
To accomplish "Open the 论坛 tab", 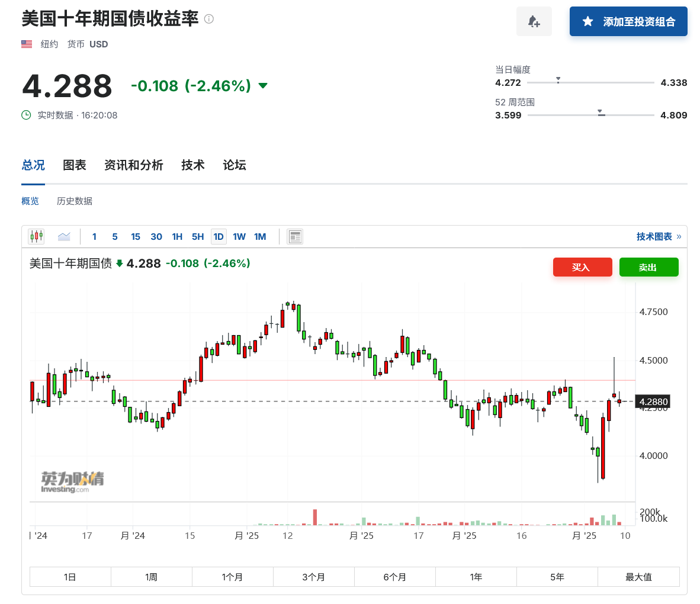I will [x=235, y=165].
